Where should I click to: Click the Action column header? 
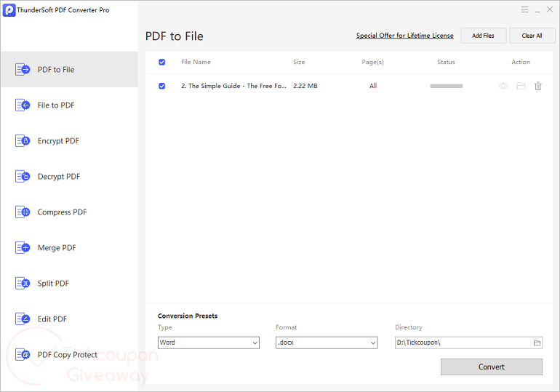(x=521, y=62)
